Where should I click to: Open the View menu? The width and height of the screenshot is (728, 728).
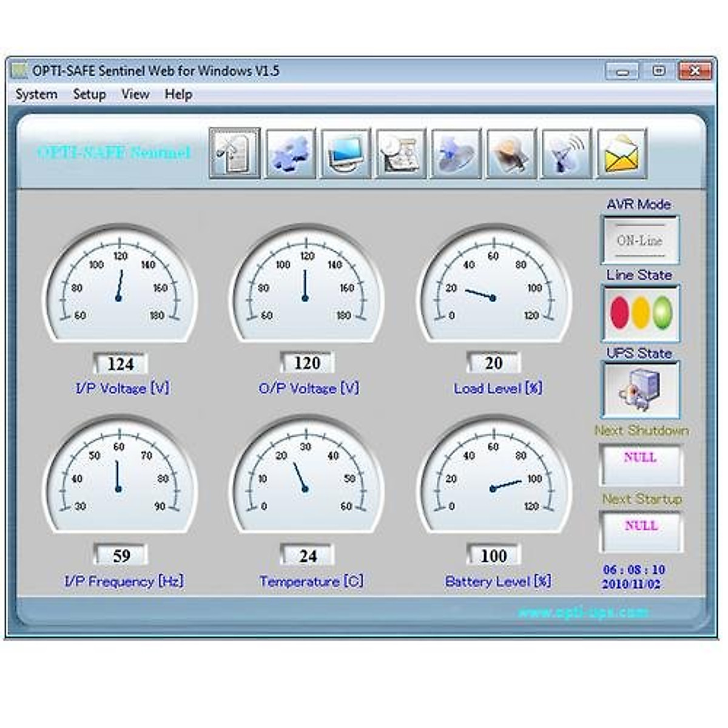click(135, 95)
